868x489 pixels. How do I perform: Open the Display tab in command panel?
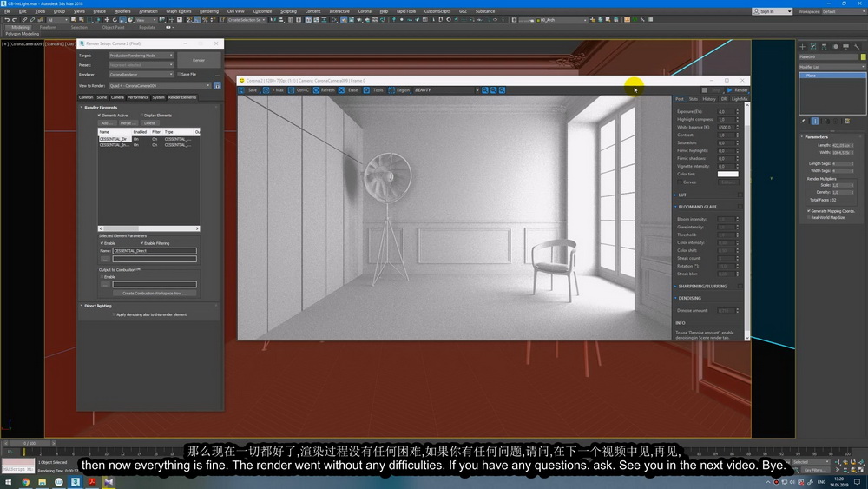click(845, 47)
